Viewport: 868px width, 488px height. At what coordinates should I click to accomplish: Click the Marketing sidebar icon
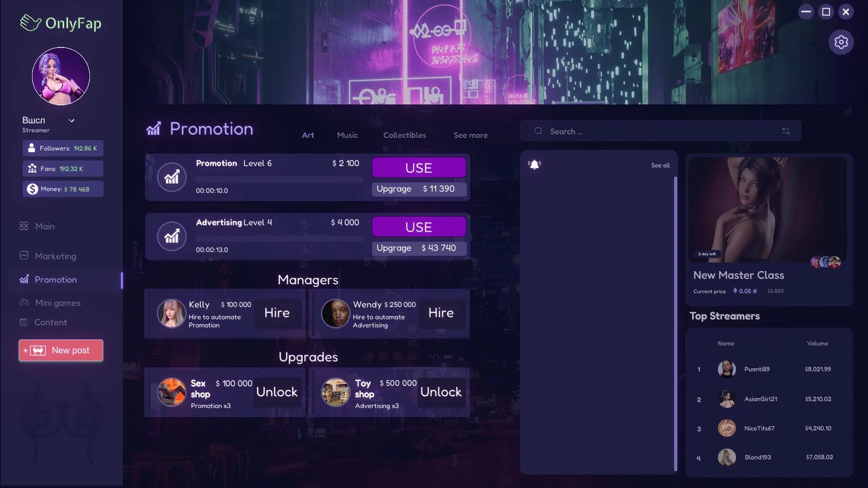pyautogui.click(x=24, y=255)
